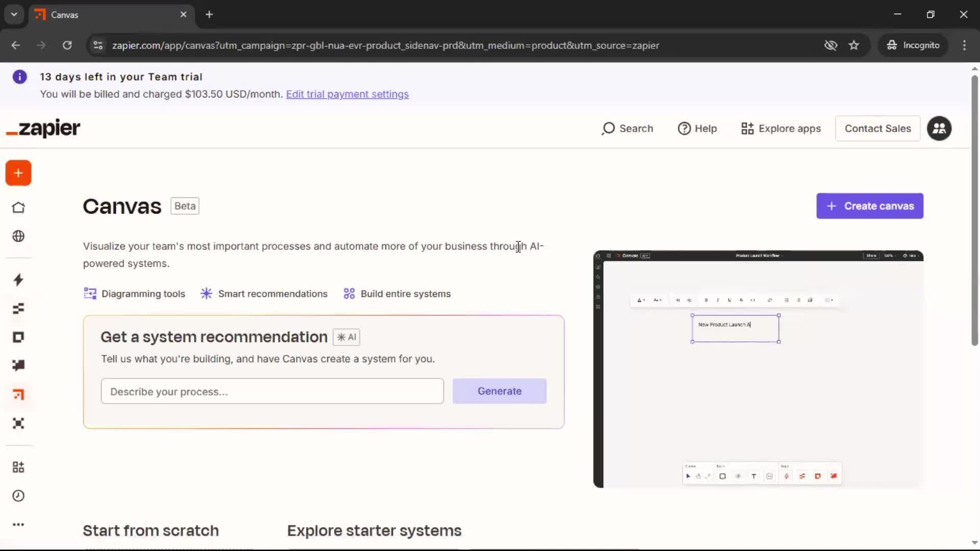Click the trial info icon in banner

(19, 77)
